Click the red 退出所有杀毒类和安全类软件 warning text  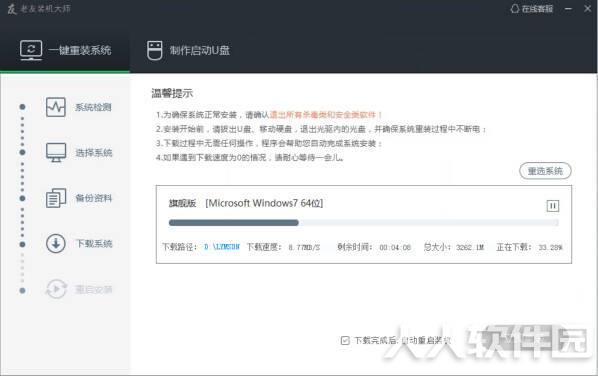[326, 115]
